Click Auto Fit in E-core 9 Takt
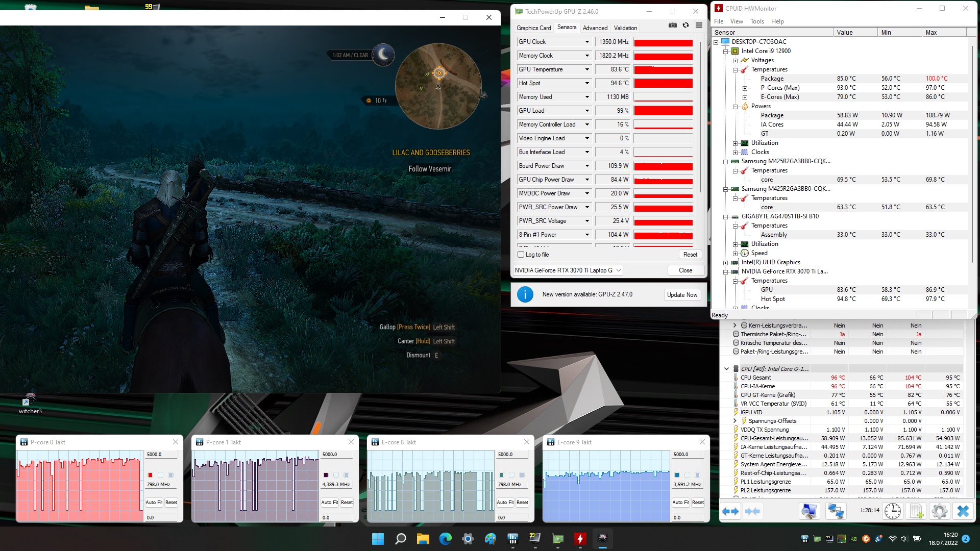 (680, 503)
